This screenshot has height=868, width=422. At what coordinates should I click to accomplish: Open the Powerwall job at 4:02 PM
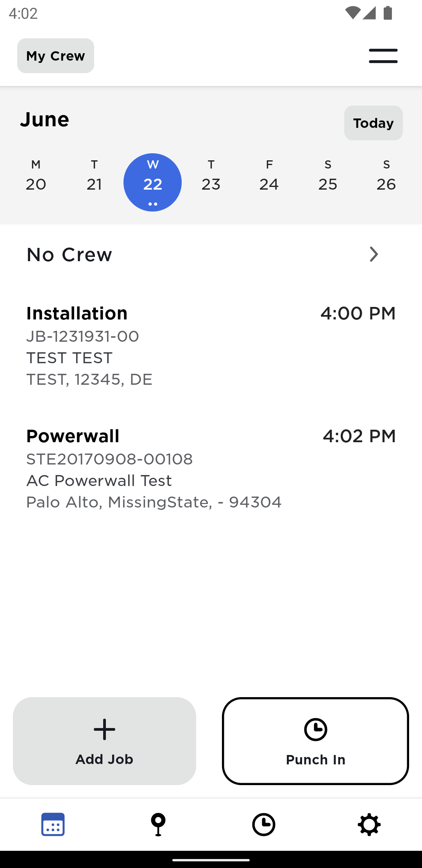click(211, 468)
